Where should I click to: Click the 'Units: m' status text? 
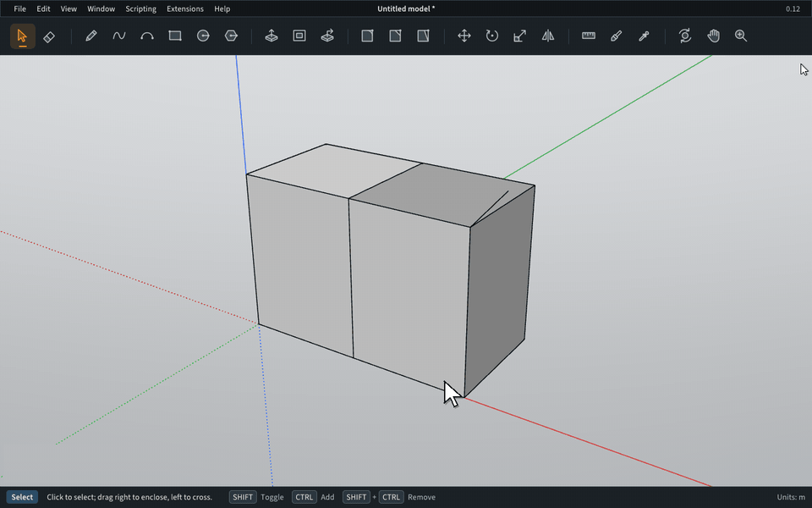791,497
